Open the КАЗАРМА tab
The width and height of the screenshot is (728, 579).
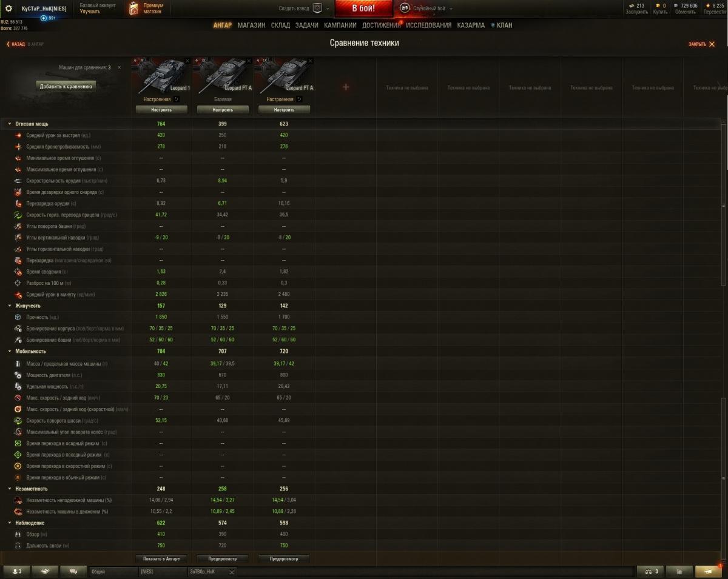(471, 25)
